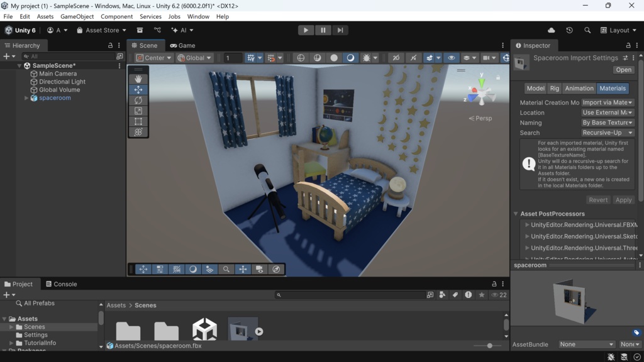Click the bug icon in the status bar
Screen dimensions: 644x362
tap(611, 357)
